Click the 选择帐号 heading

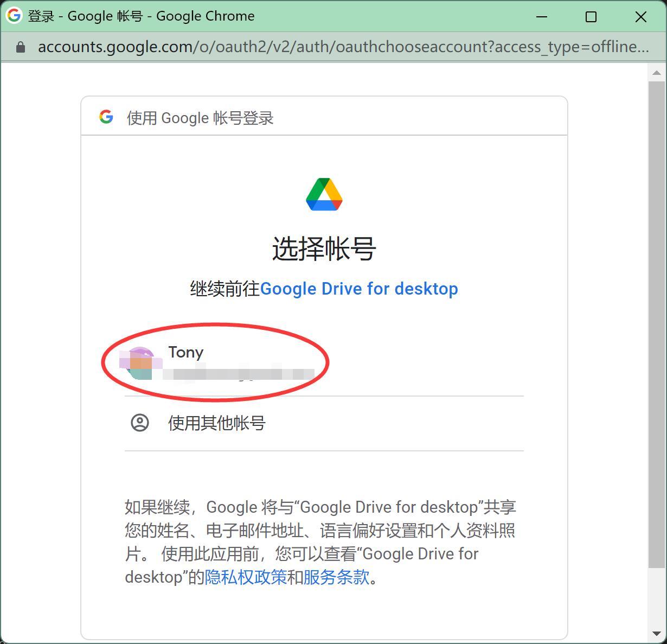[x=324, y=249]
